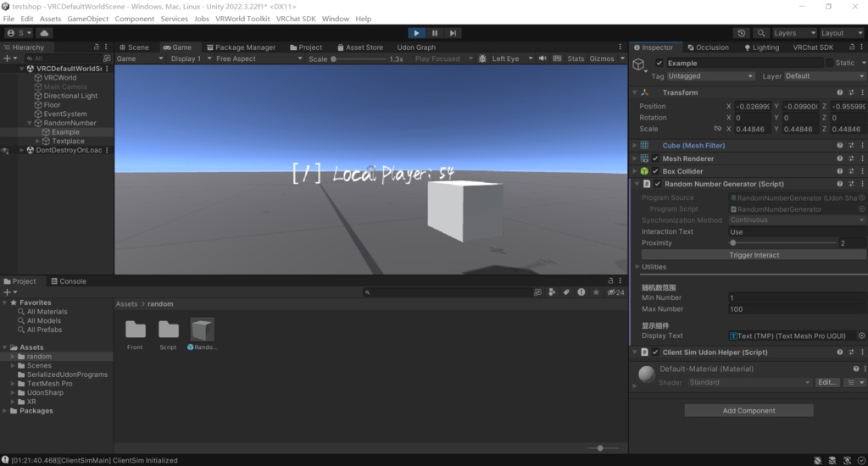
Task: Toggle the Stats overlay
Action: (576, 58)
